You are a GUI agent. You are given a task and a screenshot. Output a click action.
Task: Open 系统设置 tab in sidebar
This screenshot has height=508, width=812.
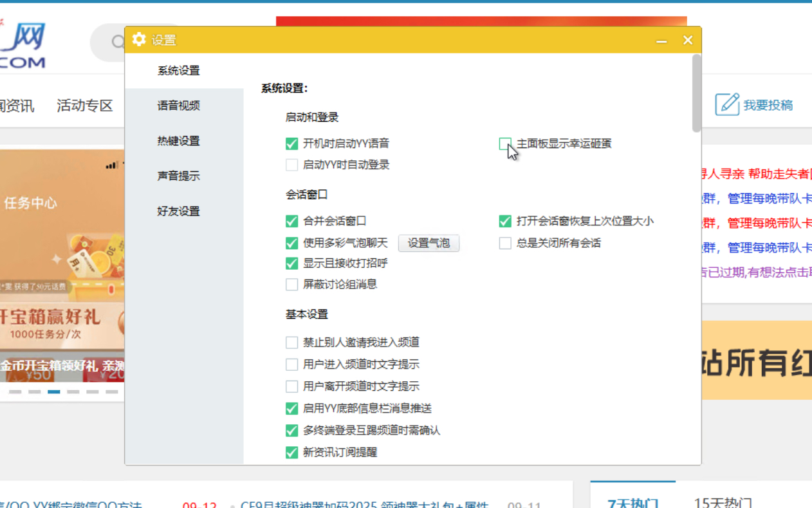[x=179, y=71]
